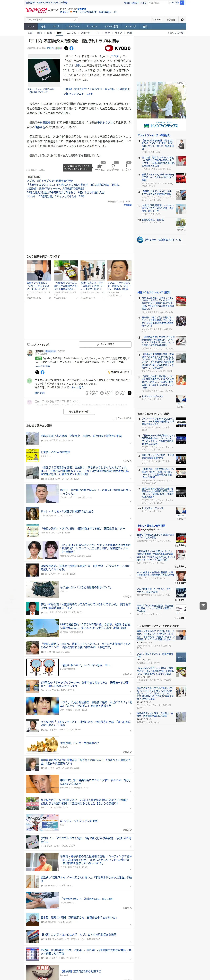Open the 速報 tab
This screenshot has height=980, width=210.
pyautogui.click(x=43, y=27)
